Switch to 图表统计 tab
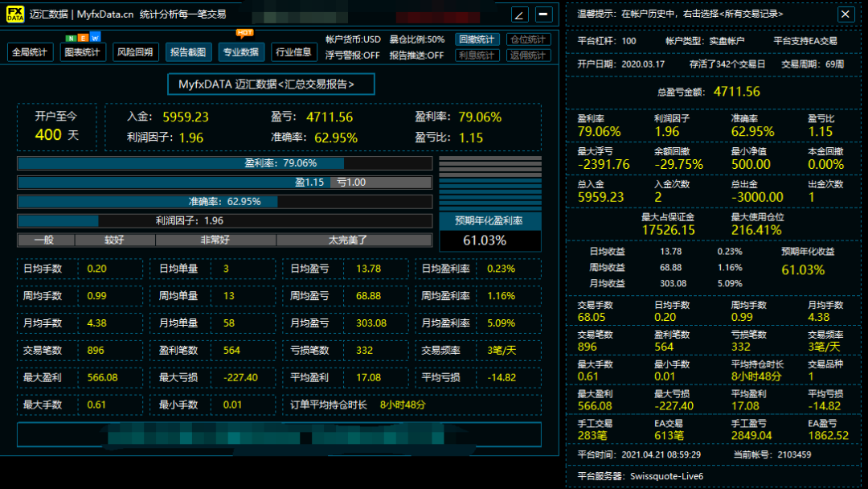The image size is (868, 489). 83,52
